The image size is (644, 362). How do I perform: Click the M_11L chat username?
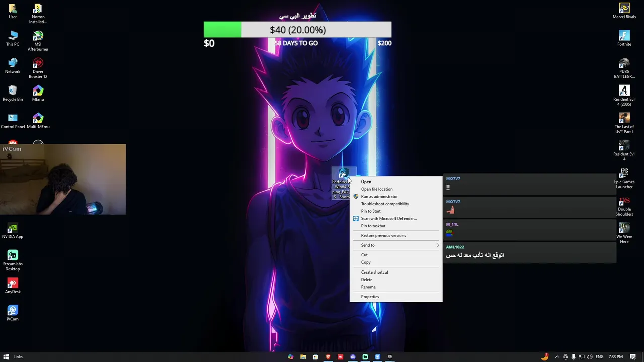pos(452,224)
